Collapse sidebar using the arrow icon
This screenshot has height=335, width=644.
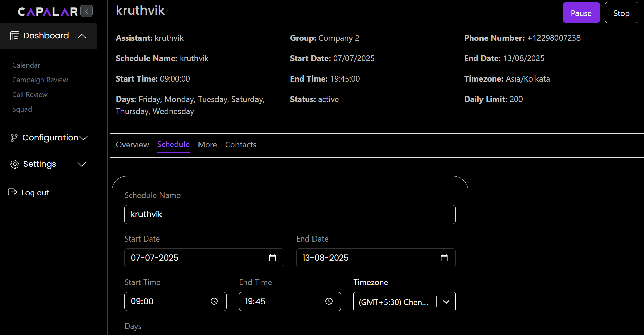pyautogui.click(x=87, y=11)
